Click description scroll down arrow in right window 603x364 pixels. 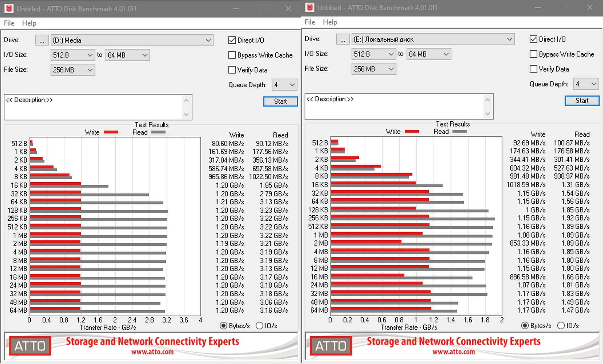click(487, 114)
